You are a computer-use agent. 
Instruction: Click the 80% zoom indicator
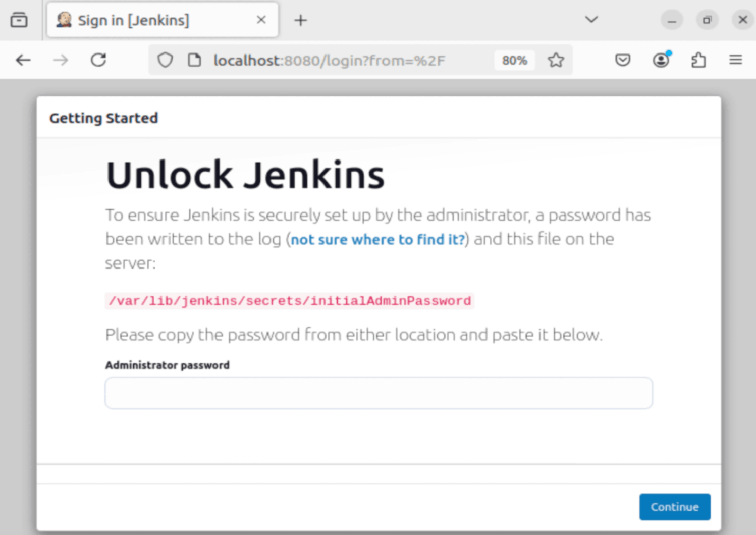coord(514,60)
